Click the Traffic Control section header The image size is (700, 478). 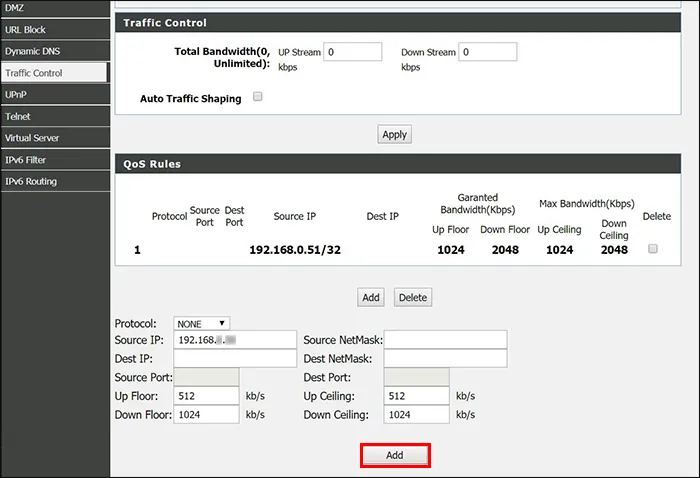398,23
